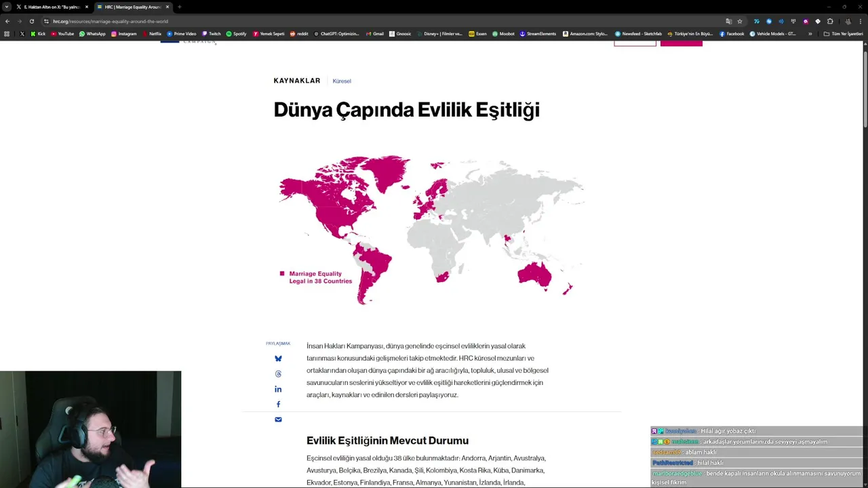Open the apps grid in bookmarks bar
Image resolution: width=868 pixels, height=488 pixels.
pyautogui.click(x=7, y=34)
